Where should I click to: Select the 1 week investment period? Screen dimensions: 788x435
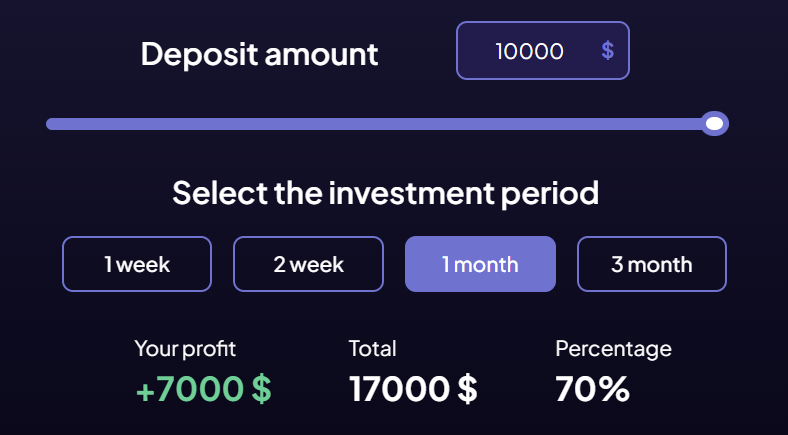137,264
